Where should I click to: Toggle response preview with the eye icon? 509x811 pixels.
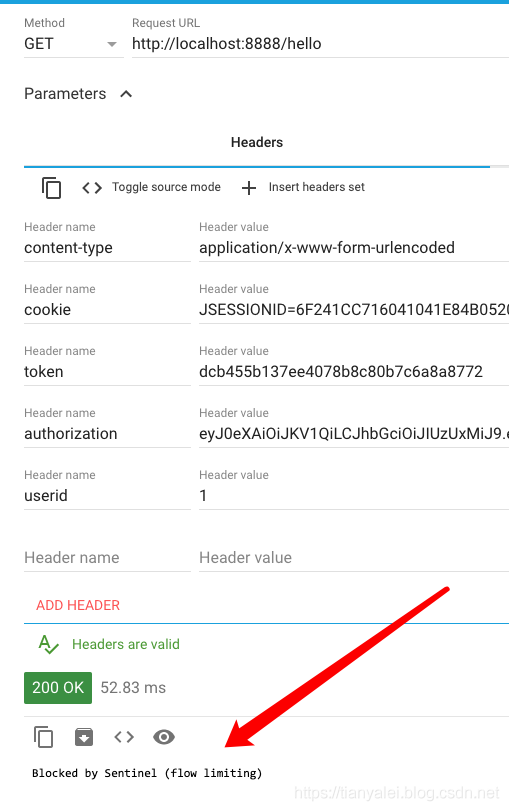164,737
